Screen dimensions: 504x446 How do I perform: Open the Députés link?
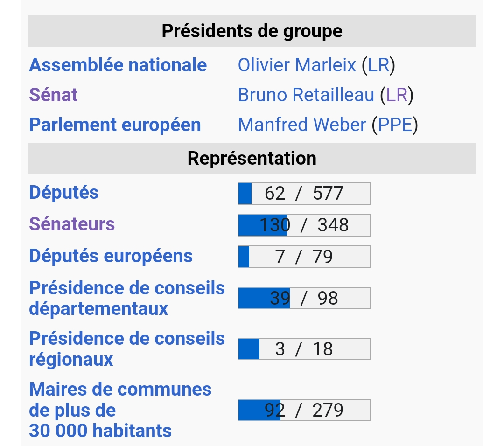coord(63,193)
